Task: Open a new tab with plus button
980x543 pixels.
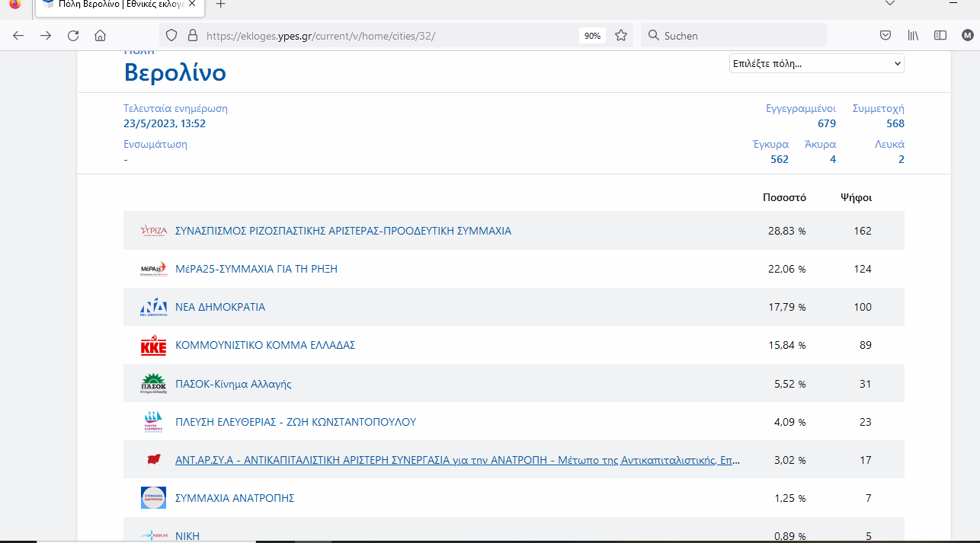Action: (x=221, y=4)
